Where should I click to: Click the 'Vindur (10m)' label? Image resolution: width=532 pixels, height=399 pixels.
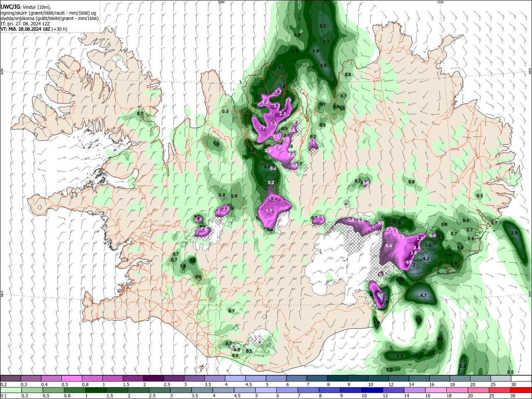click(x=36, y=7)
